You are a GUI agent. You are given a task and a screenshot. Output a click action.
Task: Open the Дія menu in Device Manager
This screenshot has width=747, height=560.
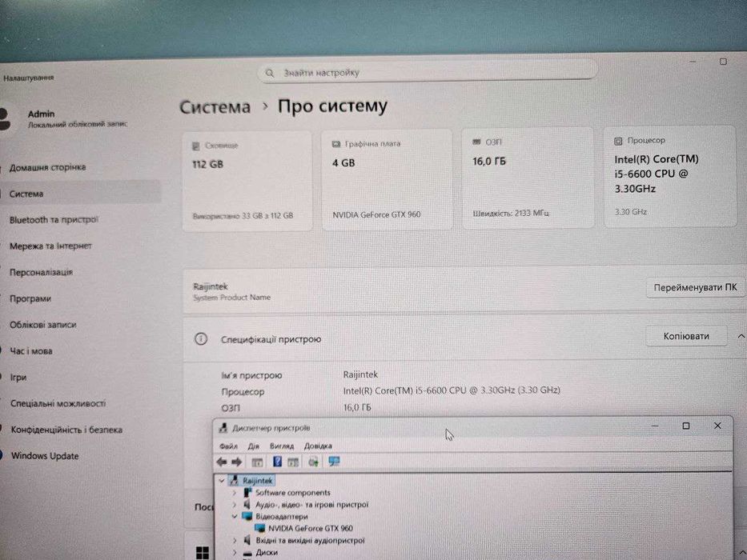coord(254,446)
